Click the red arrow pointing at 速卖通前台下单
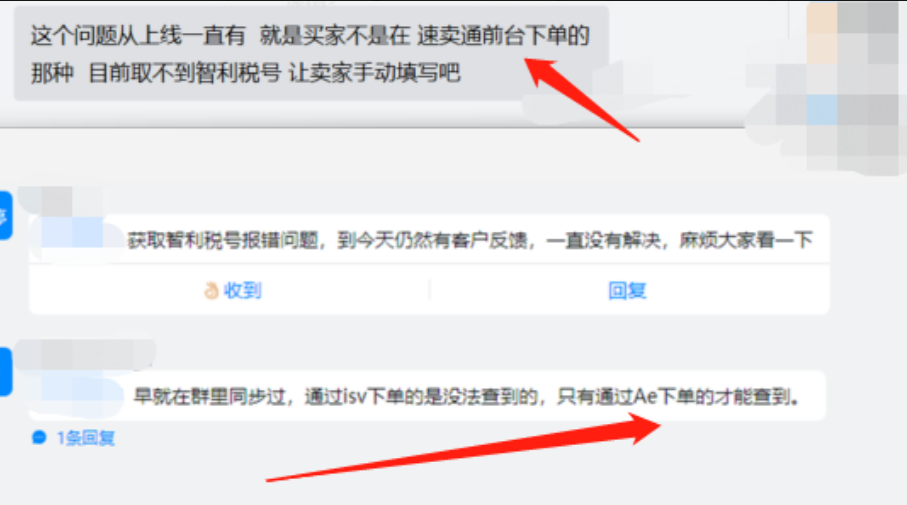Image resolution: width=907 pixels, height=505 pixels. (x=581, y=98)
